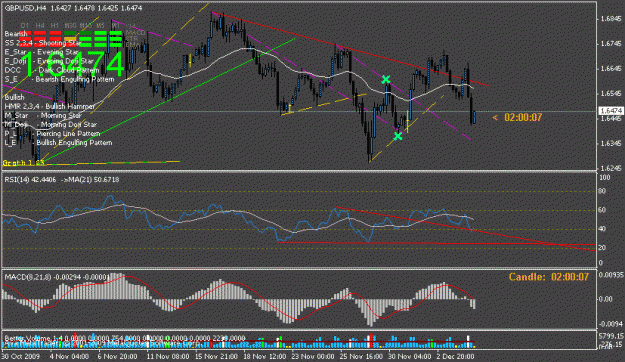The height and width of the screenshot is (362, 625).
Task: Click the 2 Dec 20:00 time axis label
Action: 455,356
